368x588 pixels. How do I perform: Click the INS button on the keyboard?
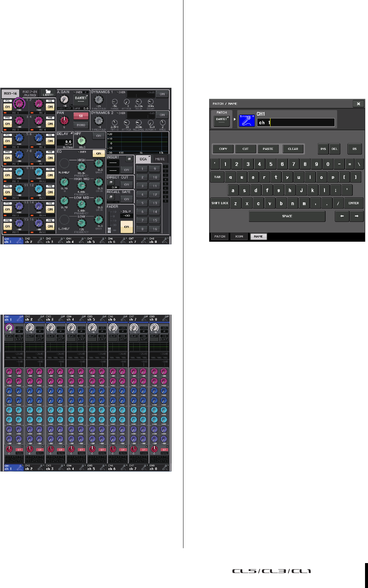(323, 149)
